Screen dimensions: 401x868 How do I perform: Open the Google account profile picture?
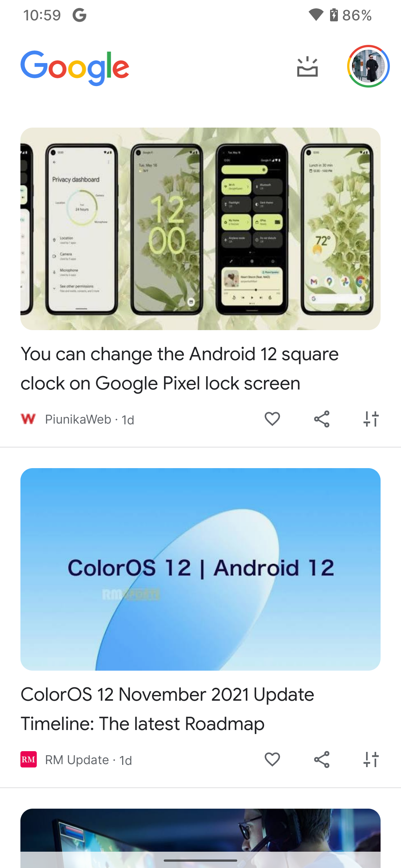point(368,66)
